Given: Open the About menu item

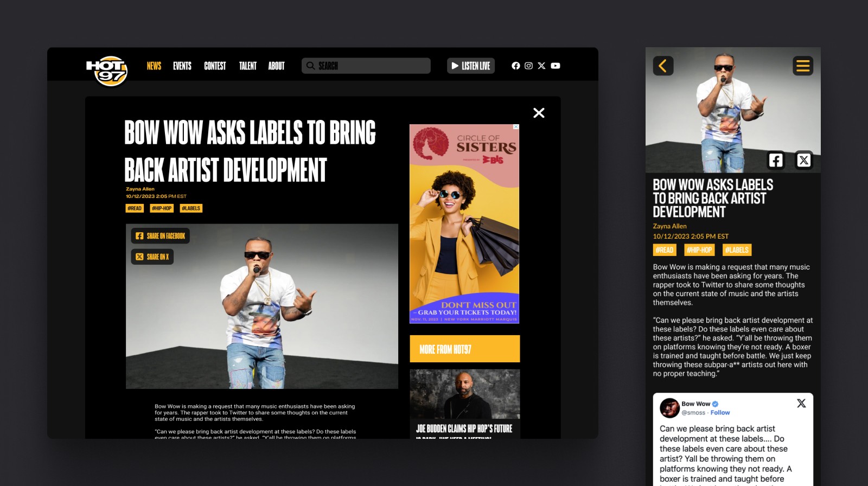Looking at the screenshot, I should click(x=276, y=66).
